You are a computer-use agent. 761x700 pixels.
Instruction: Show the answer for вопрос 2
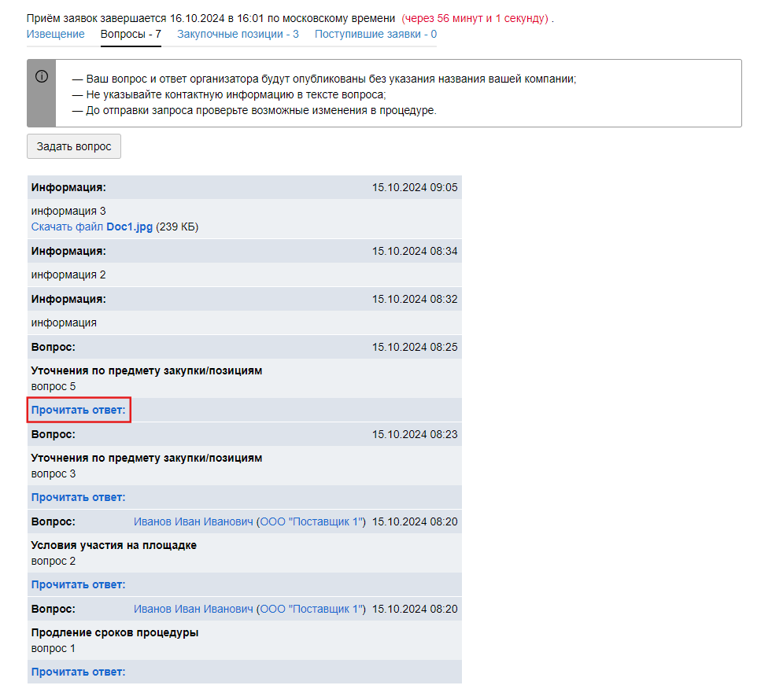tap(78, 584)
